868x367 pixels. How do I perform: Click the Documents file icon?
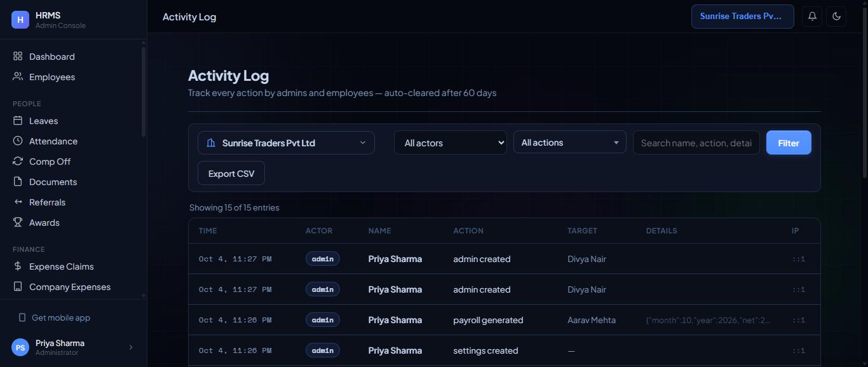click(18, 182)
